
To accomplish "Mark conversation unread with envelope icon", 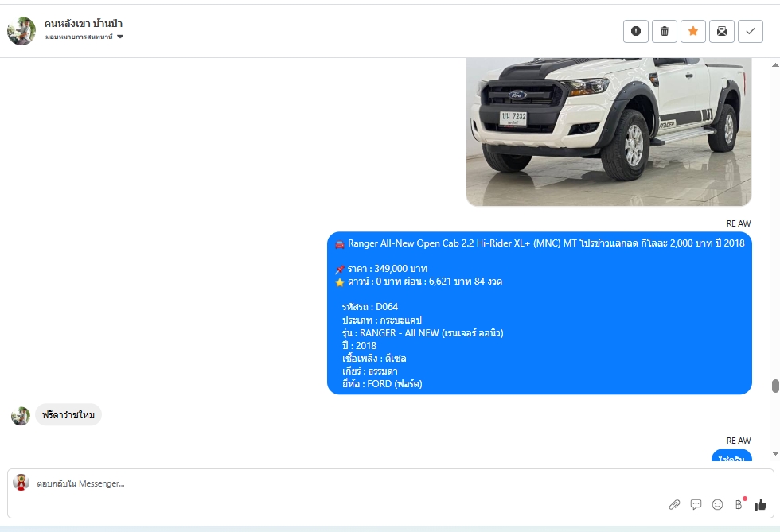I will click(722, 31).
